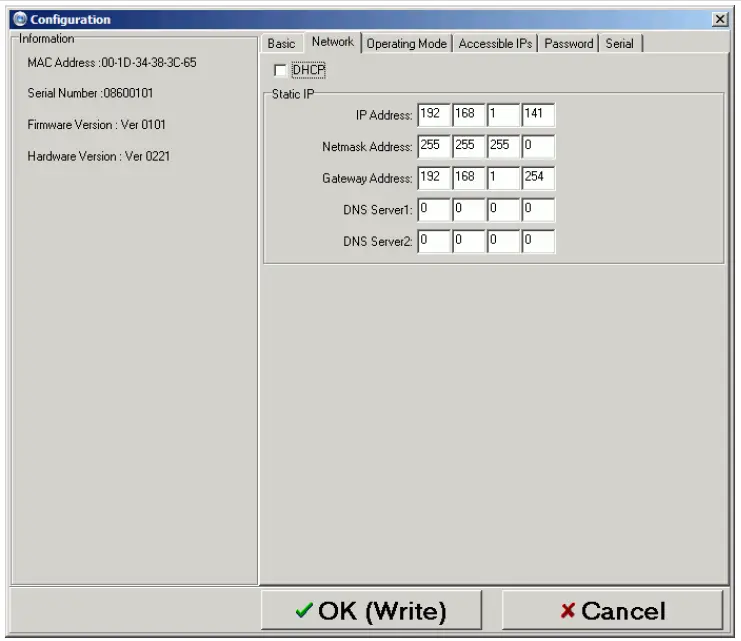The image size is (741, 641).
Task: Go to the Accessible IPs tab
Action: [495, 43]
